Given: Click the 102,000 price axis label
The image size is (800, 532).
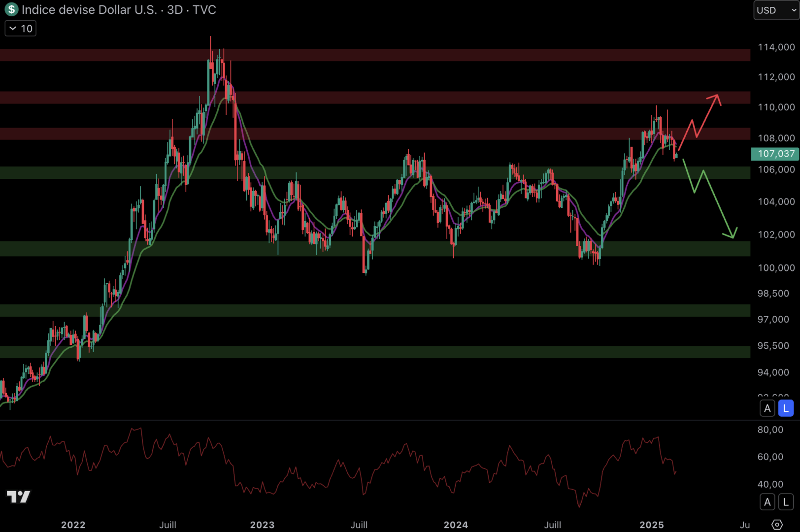Looking at the screenshot, I should point(776,234).
